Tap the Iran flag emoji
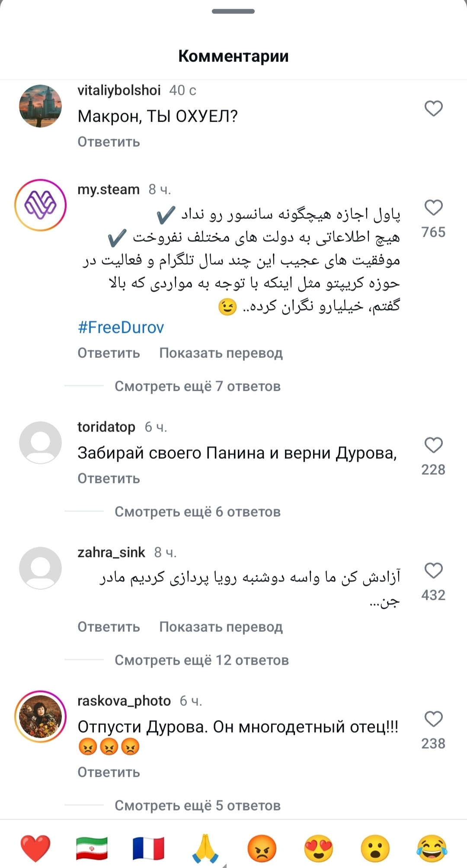 tap(92, 848)
